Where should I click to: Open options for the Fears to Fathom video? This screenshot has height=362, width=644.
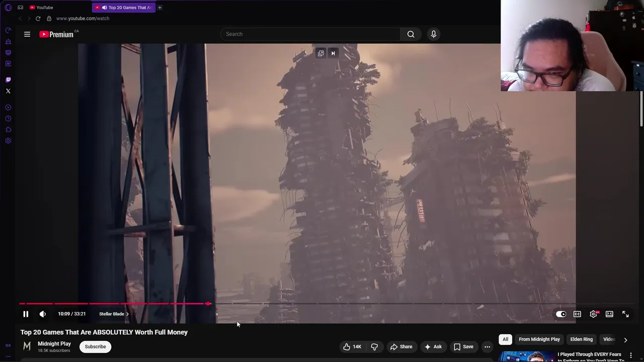pyautogui.click(x=631, y=355)
